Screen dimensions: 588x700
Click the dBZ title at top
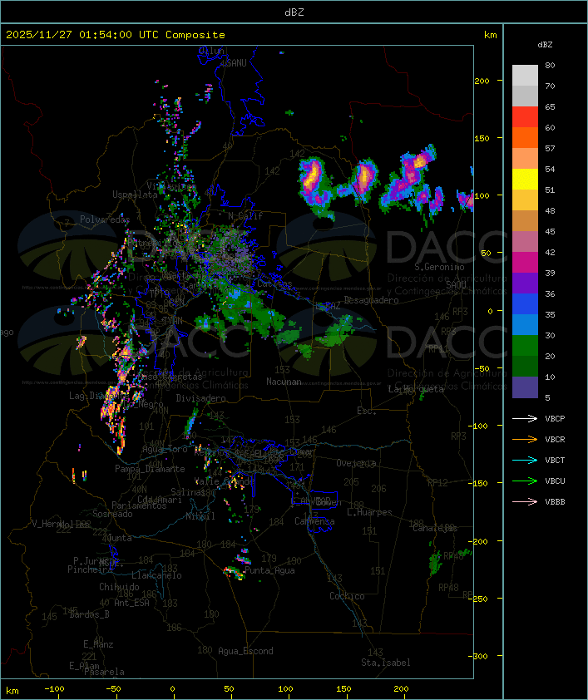[294, 12]
